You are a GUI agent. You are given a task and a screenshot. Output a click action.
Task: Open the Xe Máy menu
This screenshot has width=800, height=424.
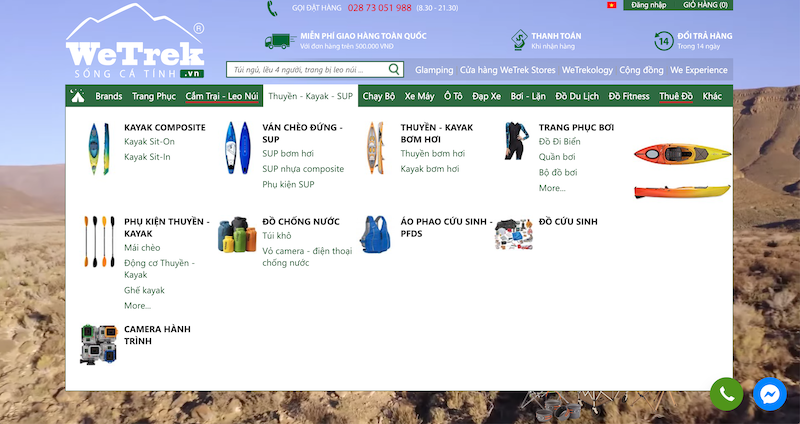419,96
